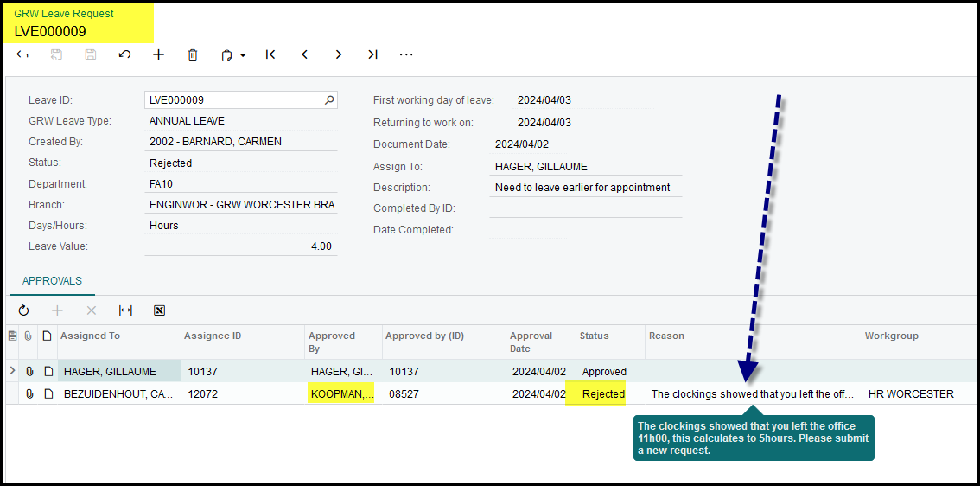Refresh the approvals grid
Image resolution: width=980 pixels, height=486 pixels.
coord(23,310)
